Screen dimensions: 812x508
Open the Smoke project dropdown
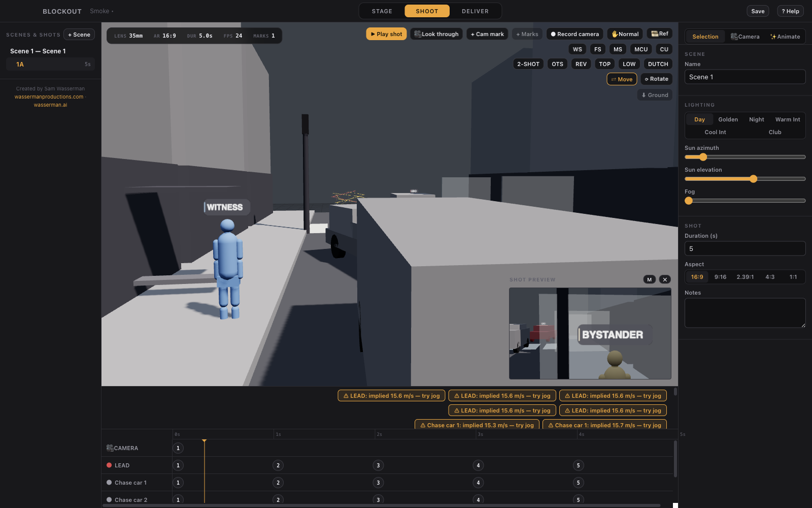click(x=101, y=11)
